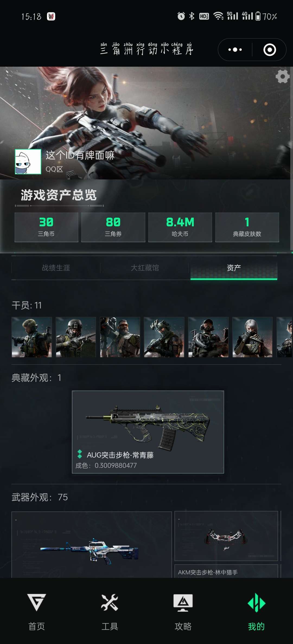Switch to the 战绩生涯 tab
The height and width of the screenshot is (644, 293).
pyautogui.click(x=56, y=268)
